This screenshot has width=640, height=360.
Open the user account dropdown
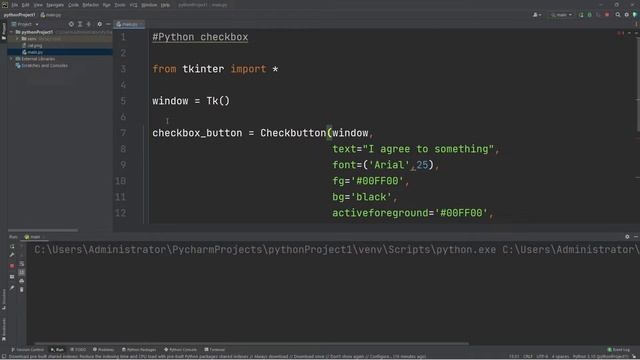tap(537, 15)
